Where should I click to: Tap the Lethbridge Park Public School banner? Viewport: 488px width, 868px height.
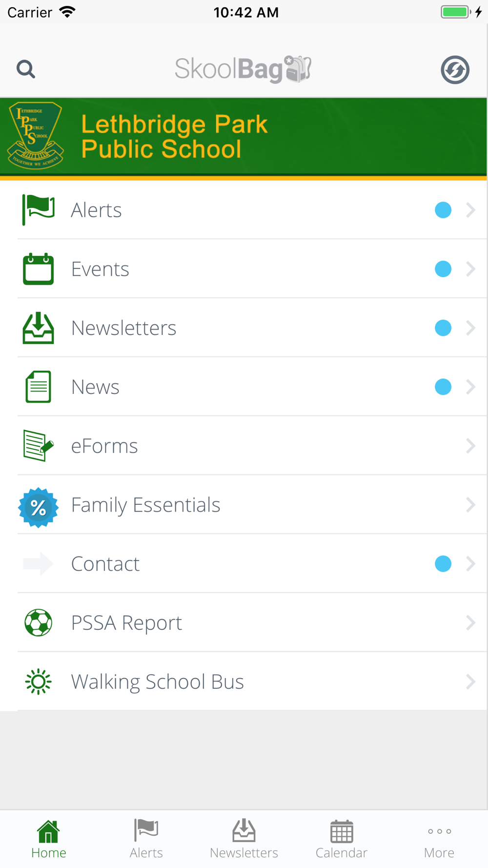(244, 137)
